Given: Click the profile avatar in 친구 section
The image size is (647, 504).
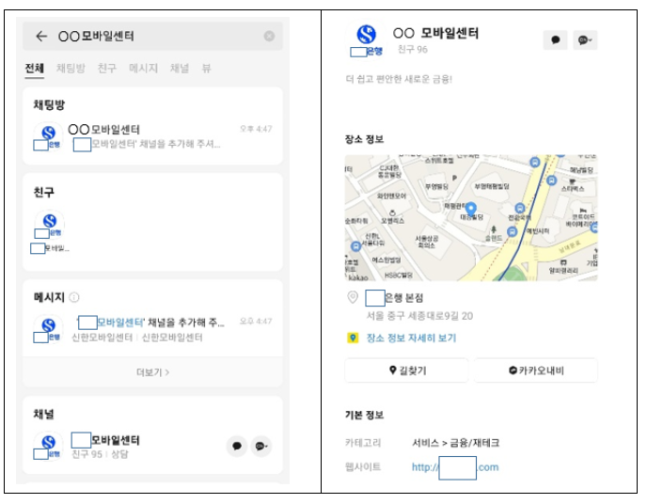Looking at the screenshot, I should [50, 224].
